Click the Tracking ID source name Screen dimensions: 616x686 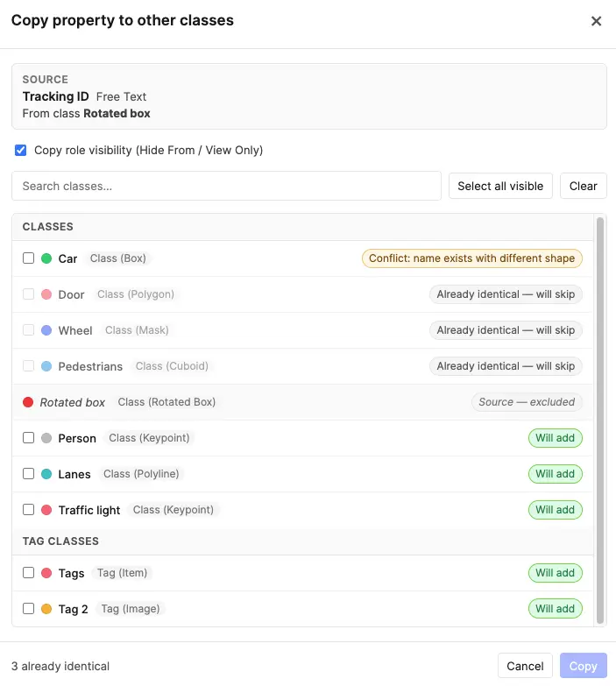pos(55,96)
